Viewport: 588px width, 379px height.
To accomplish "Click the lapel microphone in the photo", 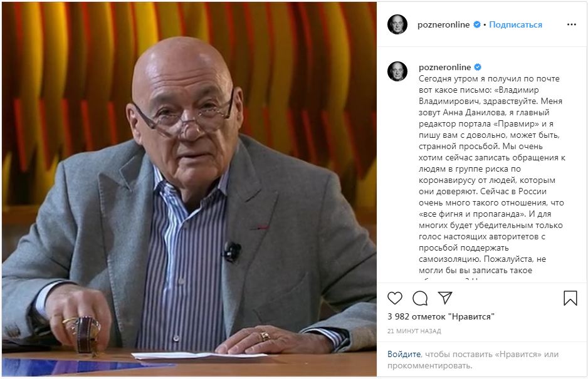I will click(233, 252).
